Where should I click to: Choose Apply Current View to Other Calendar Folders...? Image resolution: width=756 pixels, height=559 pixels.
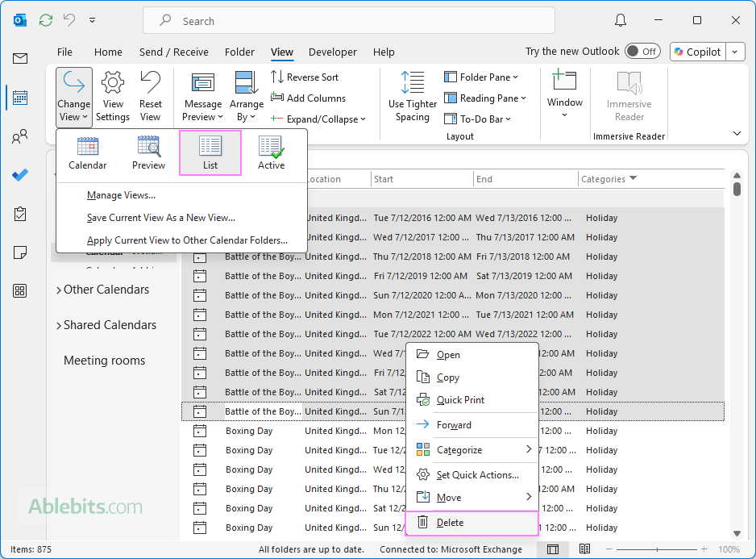tap(187, 240)
